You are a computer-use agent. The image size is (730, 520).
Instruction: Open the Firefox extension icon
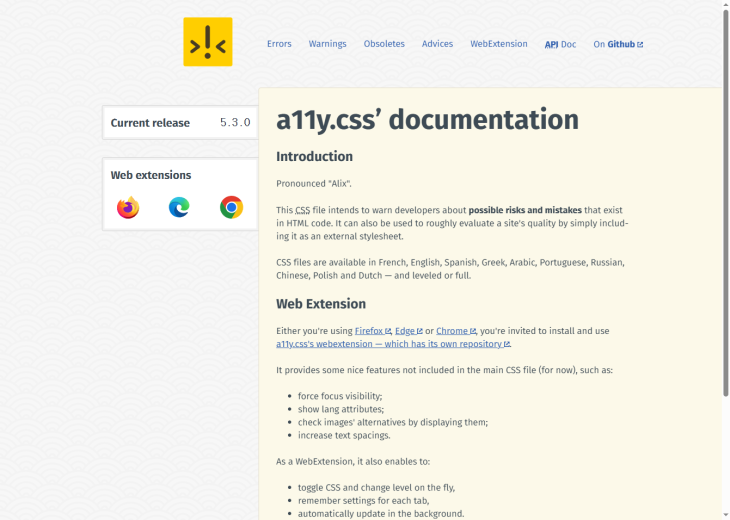pos(128,208)
